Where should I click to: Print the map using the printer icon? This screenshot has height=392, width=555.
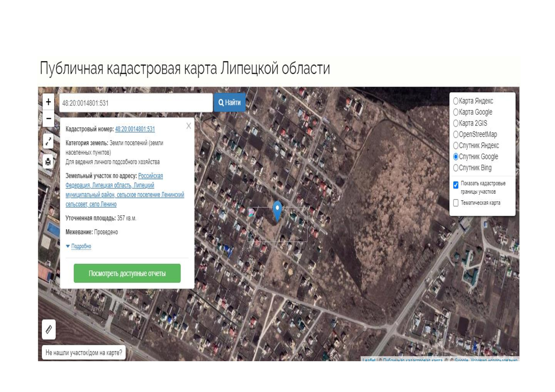48,161
